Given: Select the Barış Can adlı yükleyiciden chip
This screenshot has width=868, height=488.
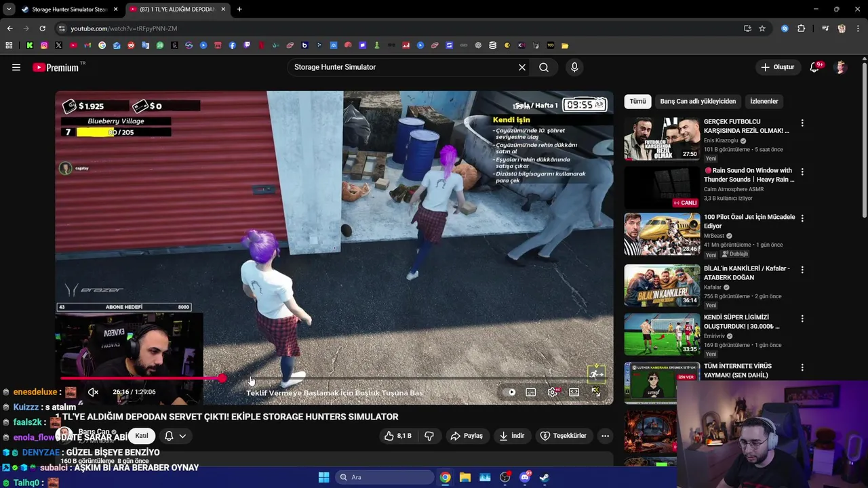Looking at the screenshot, I should 698,101.
